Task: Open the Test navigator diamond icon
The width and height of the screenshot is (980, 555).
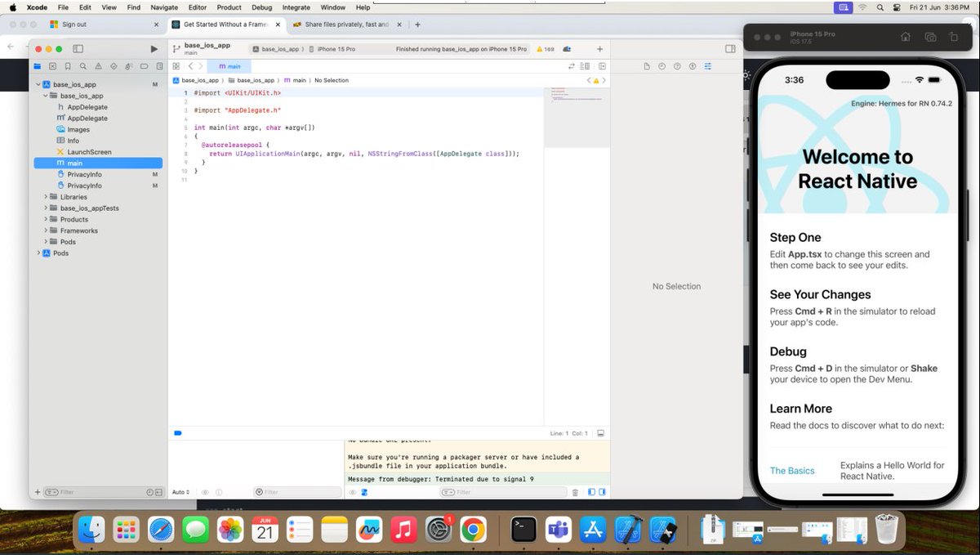Action: point(113,66)
